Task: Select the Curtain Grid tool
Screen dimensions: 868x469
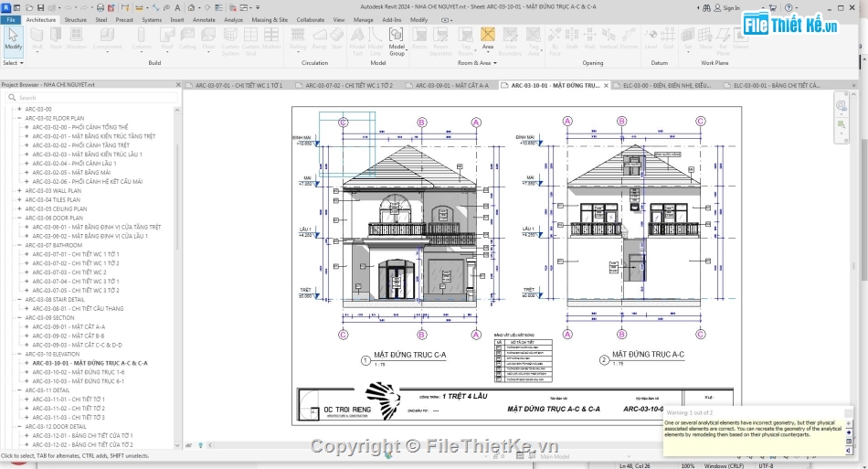Action: (x=250, y=41)
